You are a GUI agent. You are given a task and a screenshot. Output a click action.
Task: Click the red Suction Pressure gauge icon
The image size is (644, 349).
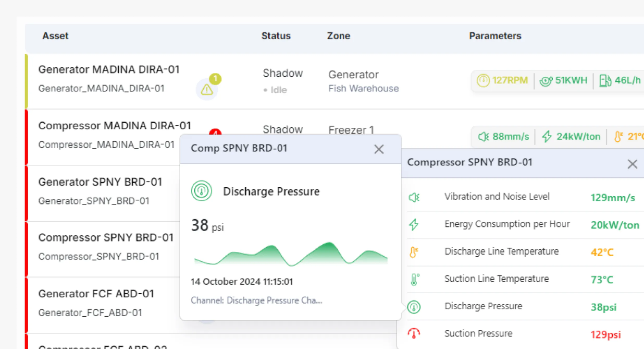click(413, 333)
